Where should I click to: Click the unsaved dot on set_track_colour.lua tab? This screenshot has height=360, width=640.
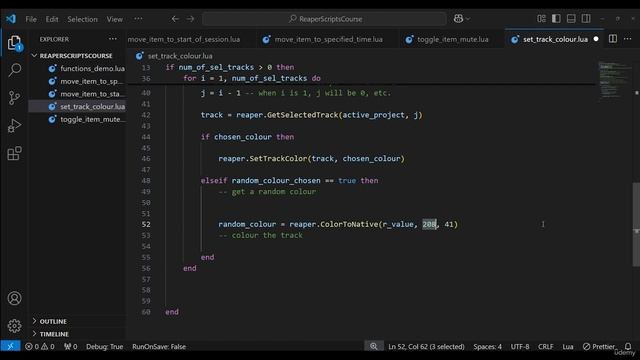(596, 39)
